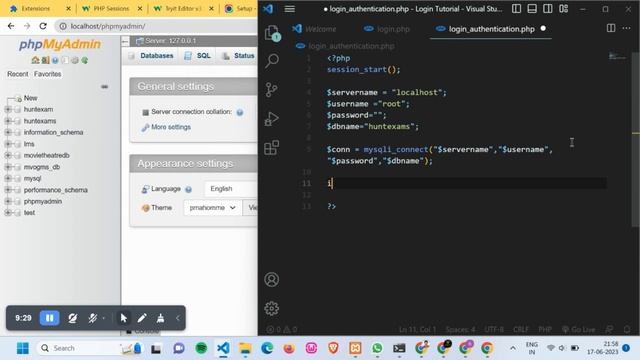Pause the screen recording
This screenshot has height=360, width=640.
point(49,318)
